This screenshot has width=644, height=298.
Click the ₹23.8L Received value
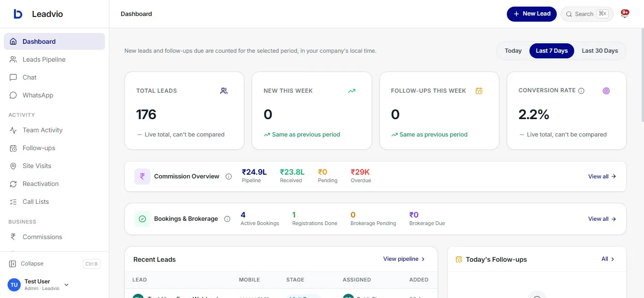[292, 172]
